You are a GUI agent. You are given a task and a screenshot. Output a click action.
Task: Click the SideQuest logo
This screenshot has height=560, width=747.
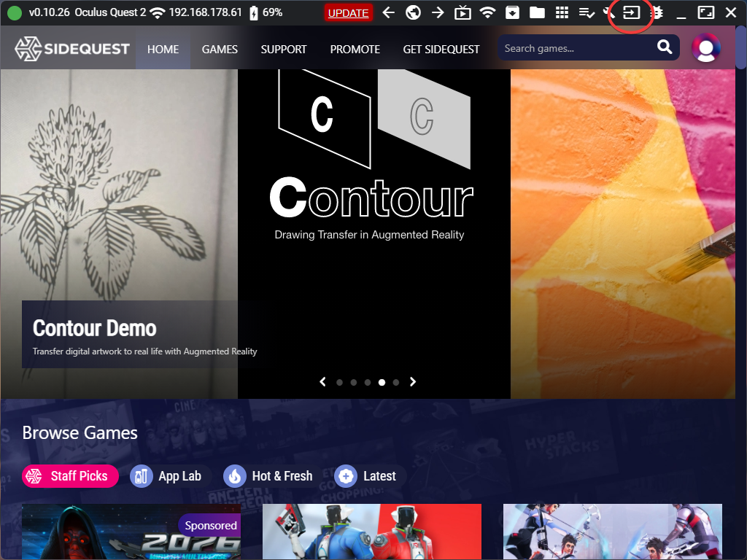72,49
